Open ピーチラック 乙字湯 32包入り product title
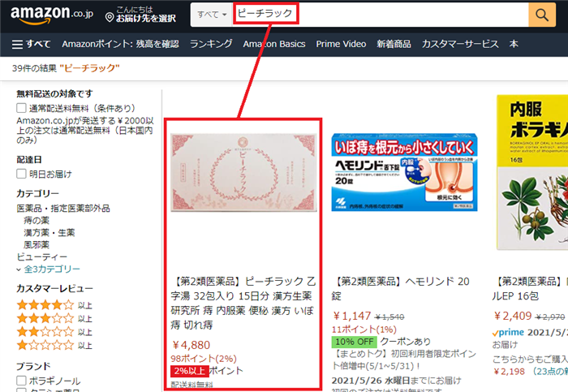Screen dimensions: 568x392 click(243, 303)
